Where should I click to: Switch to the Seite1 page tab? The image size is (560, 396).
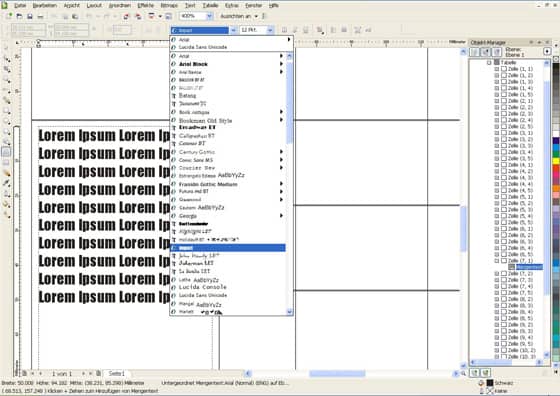[116, 374]
